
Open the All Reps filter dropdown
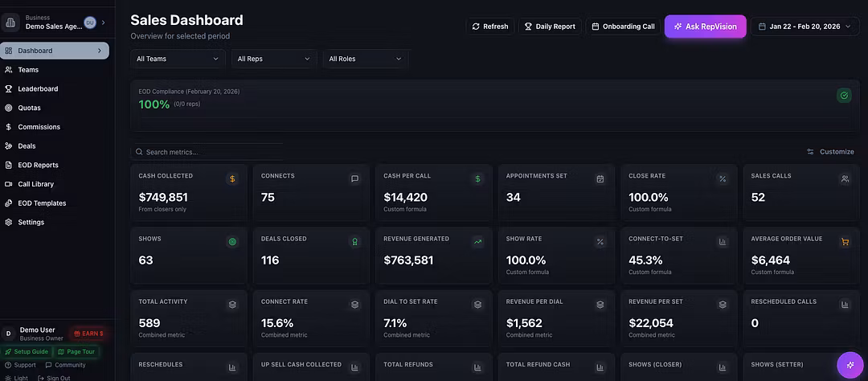tap(273, 59)
